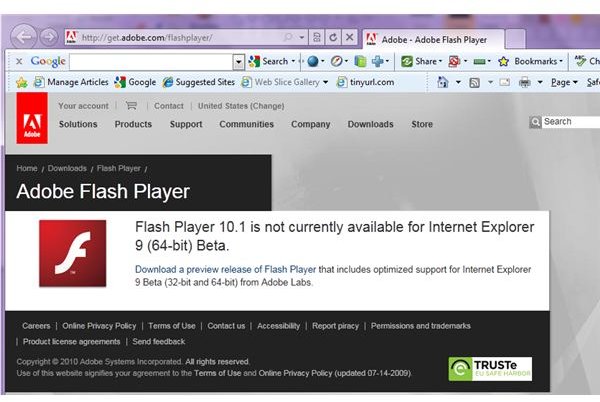Screen dimensions: 600x402
Task: Click the Home icon in command bar
Action: [442, 82]
